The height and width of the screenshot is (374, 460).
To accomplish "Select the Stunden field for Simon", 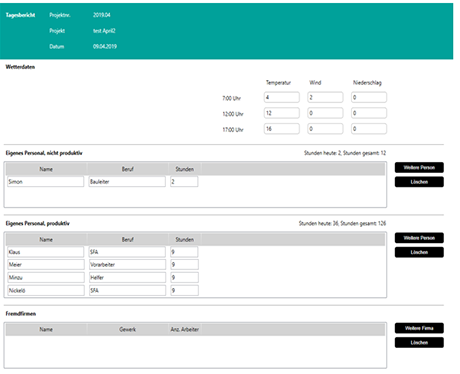I will coord(184,182).
